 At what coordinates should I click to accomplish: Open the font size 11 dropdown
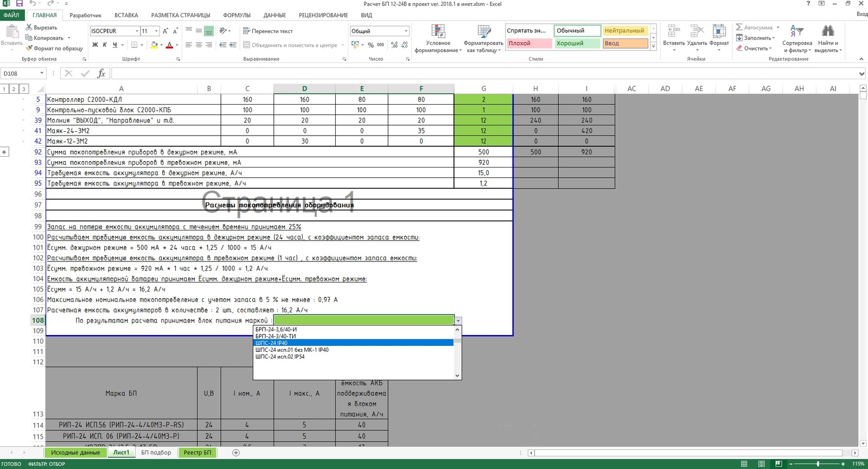[157, 31]
